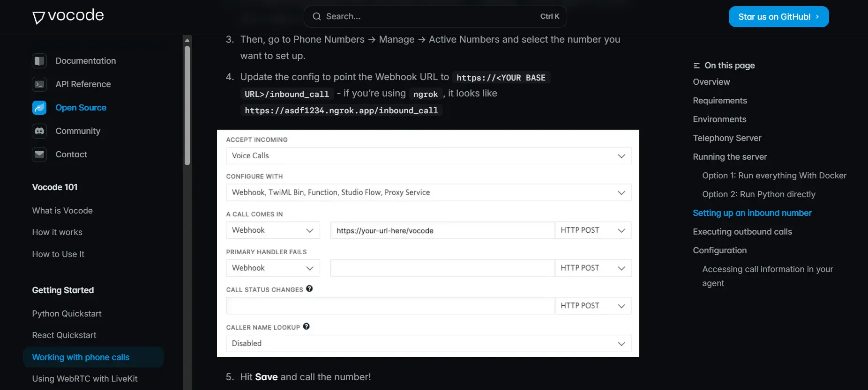Jump to the Overview section
This screenshot has height=390, width=868.
pos(711,82)
